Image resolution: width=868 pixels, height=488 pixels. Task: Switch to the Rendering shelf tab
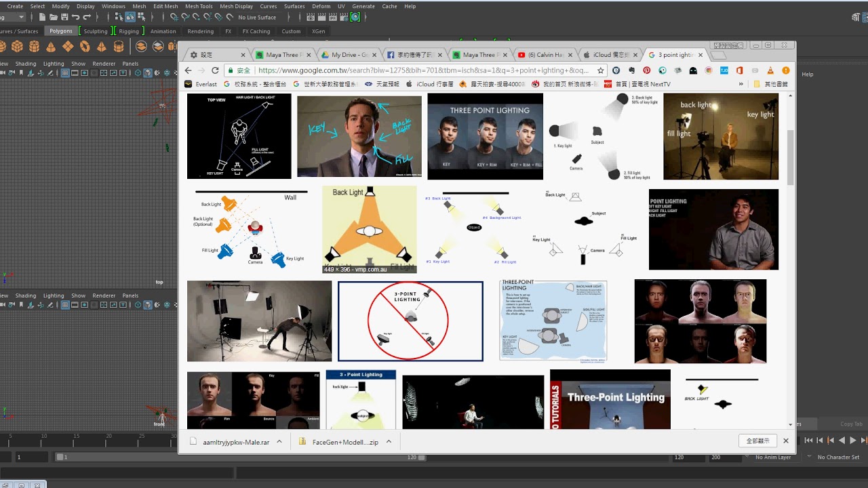pyautogui.click(x=200, y=31)
